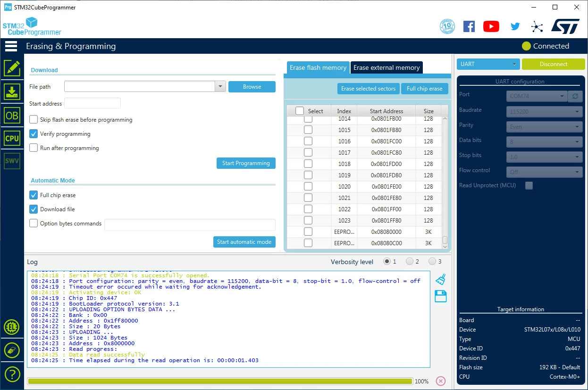
Task: Click the Start Programming button
Action: click(246, 163)
